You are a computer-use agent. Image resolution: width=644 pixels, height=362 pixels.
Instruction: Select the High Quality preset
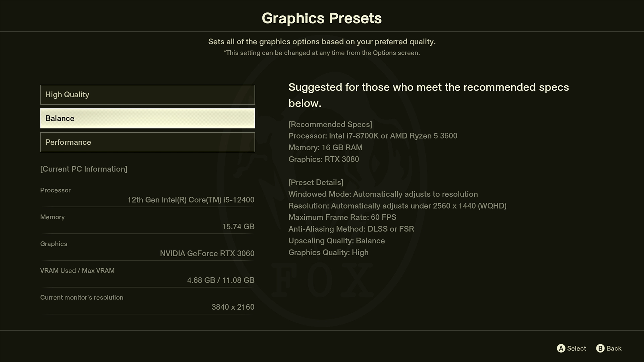pyautogui.click(x=147, y=95)
